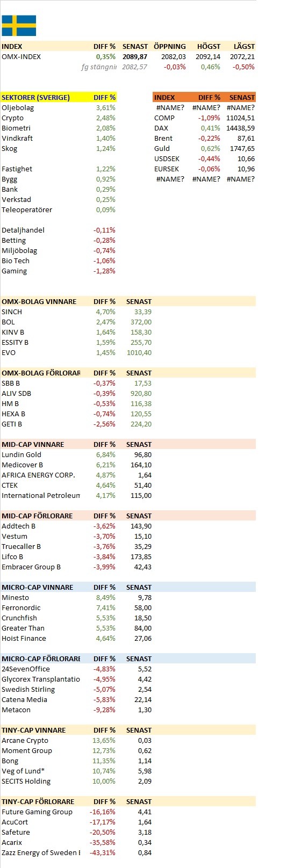The width and height of the screenshot is (287, 868).
Task: Select the MID-CAP VINNARE header
Action: 33,444
